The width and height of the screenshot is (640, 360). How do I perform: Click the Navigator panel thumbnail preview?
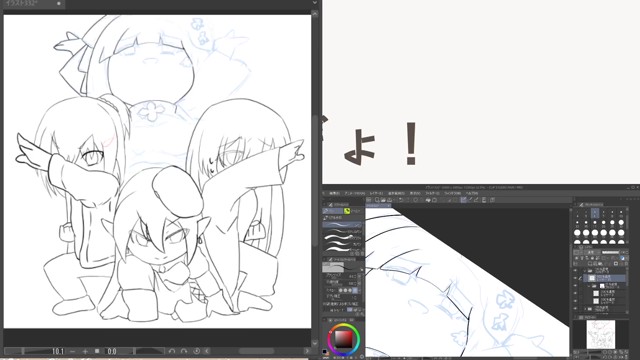tap(600, 335)
